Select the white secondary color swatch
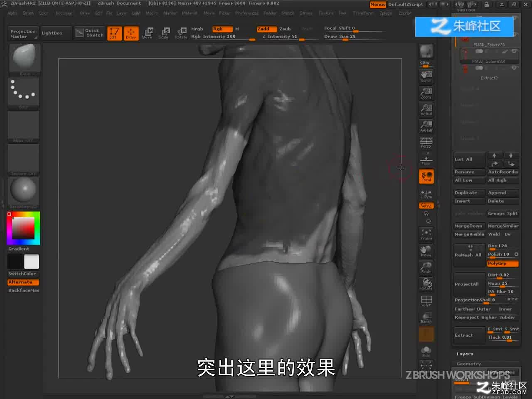The width and height of the screenshot is (532, 399). click(32, 262)
